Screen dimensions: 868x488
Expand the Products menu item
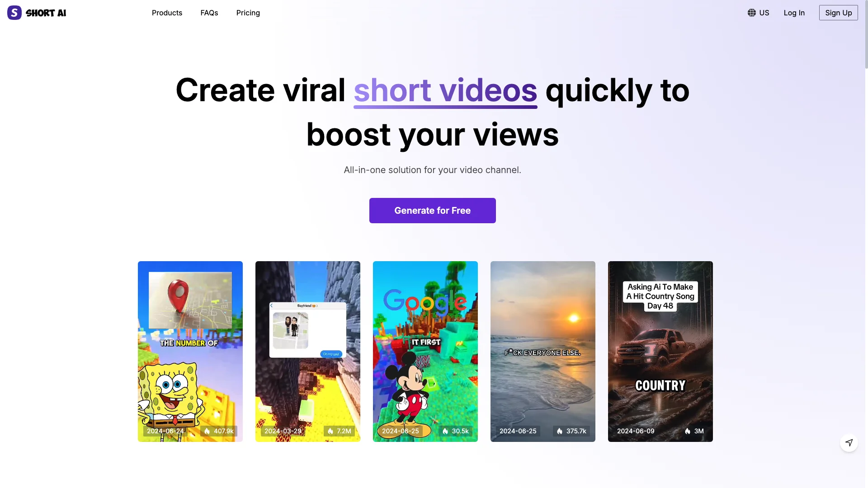(x=167, y=13)
